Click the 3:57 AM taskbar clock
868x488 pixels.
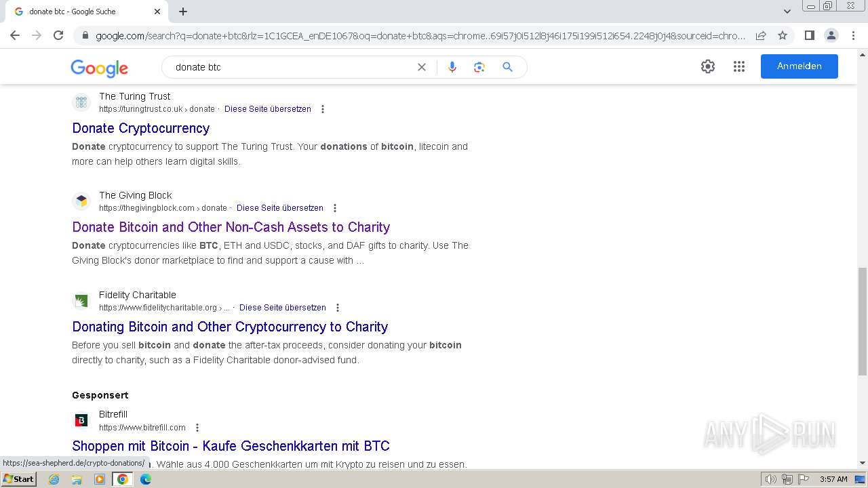point(833,479)
